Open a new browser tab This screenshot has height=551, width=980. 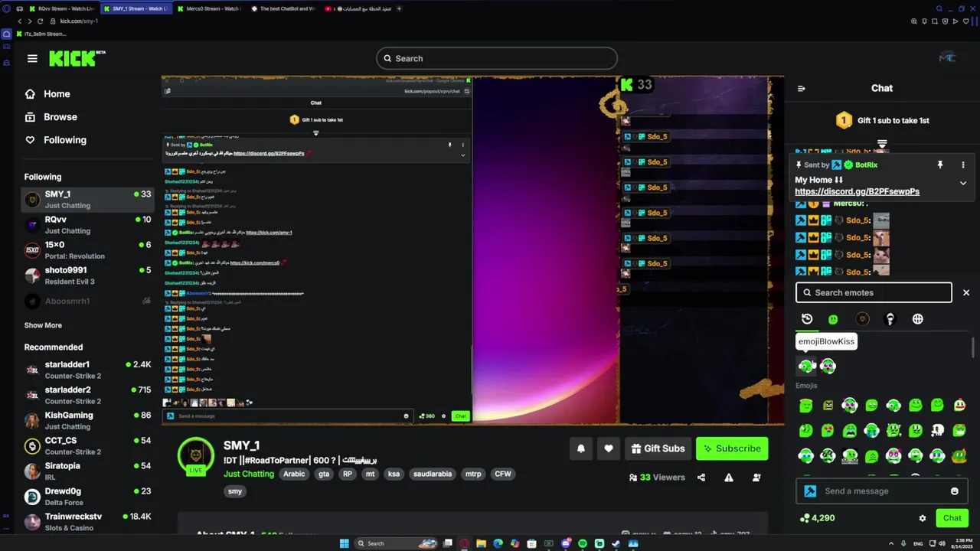(399, 8)
